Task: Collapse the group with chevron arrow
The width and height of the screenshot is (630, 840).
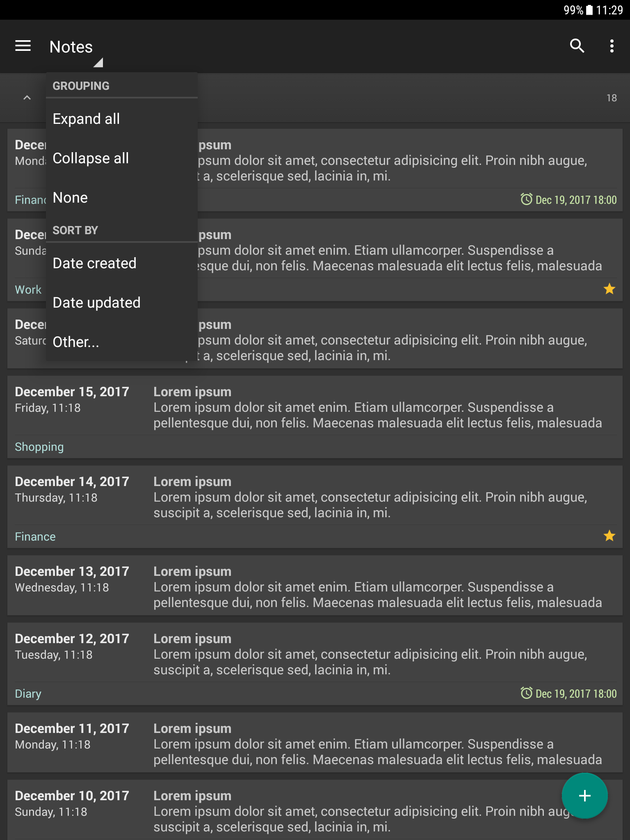Action: click(27, 98)
